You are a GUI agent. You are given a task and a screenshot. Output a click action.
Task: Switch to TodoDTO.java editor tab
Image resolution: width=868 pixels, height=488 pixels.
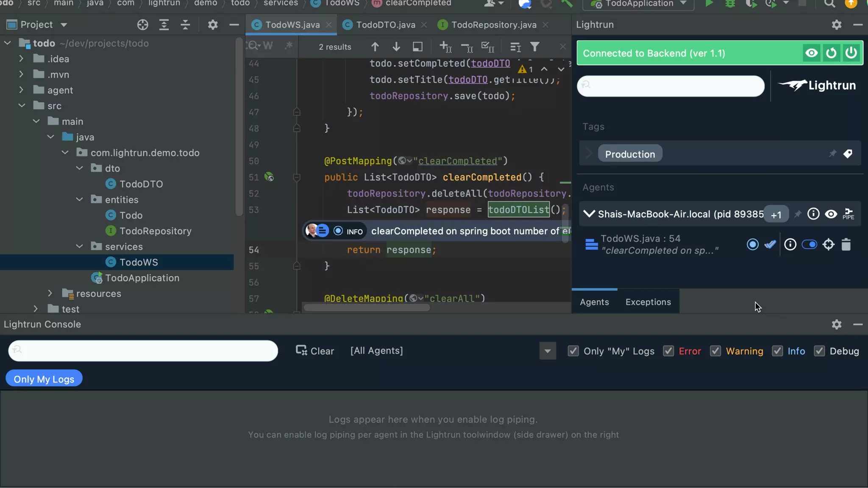point(385,25)
